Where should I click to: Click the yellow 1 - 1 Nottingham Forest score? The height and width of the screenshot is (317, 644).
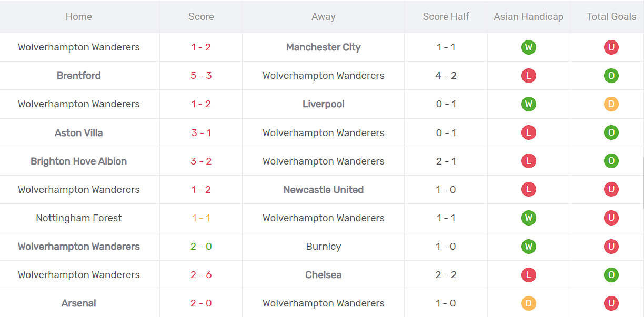pyautogui.click(x=201, y=218)
